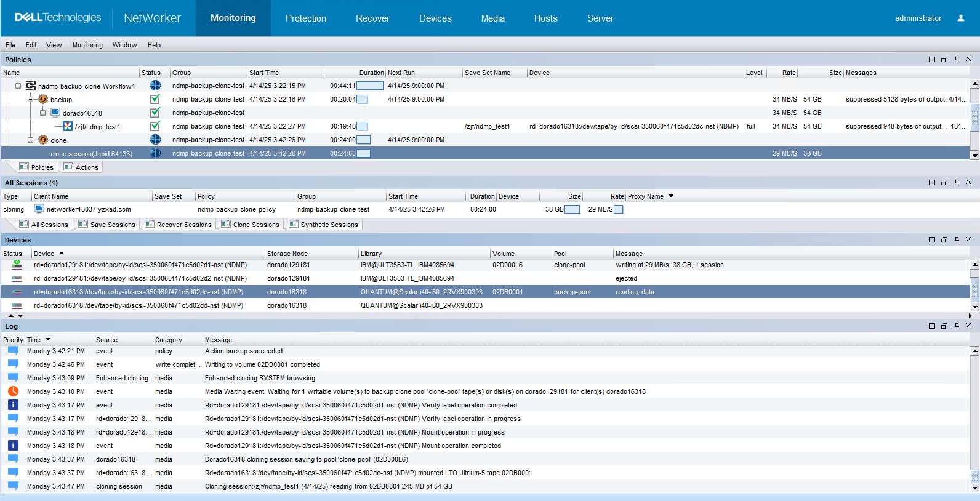The image size is (980, 501).
Task: Click pin icon of the Policies panel
Action: [x=957, y=60]
